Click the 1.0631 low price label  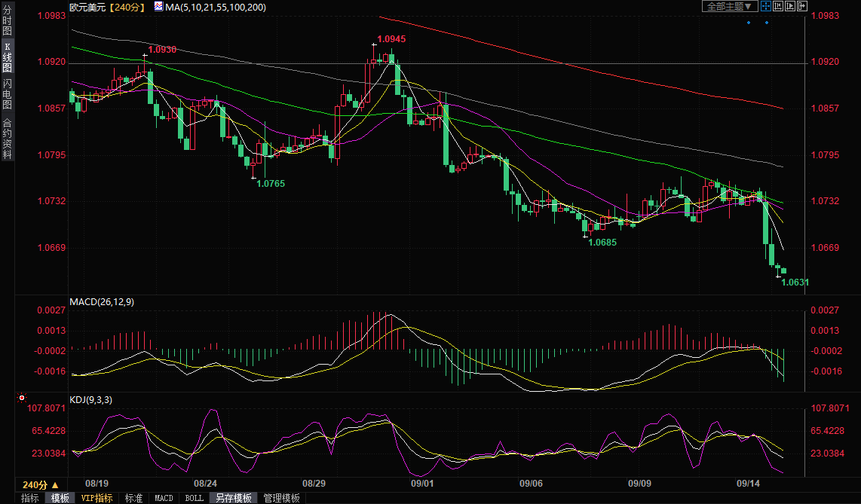click(x=795, y=283)
